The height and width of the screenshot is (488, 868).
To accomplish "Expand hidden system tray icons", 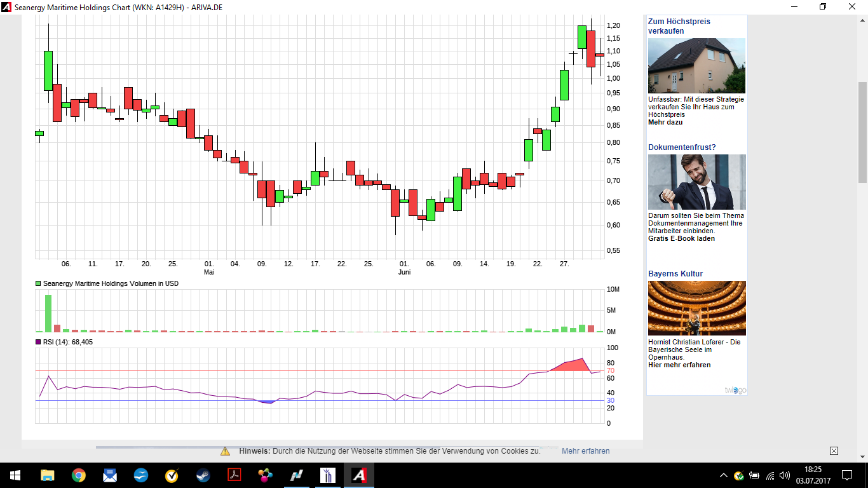I will [x=723, y=475].
